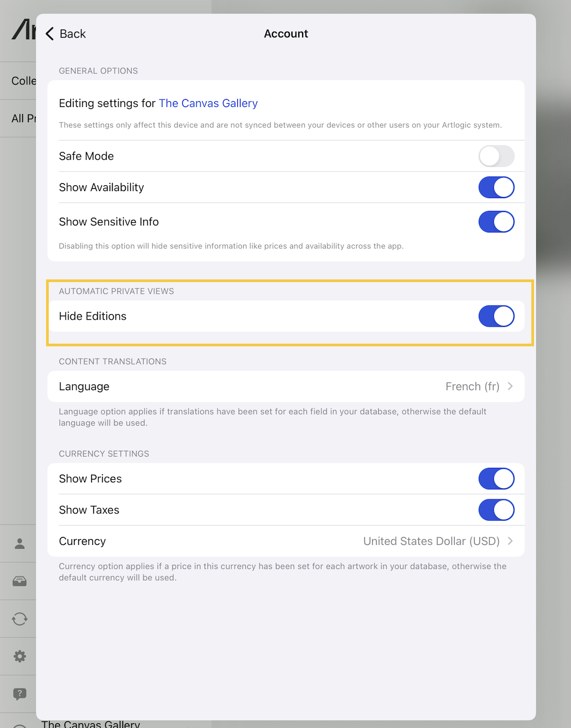
Task: Open the inbox tray icon in sidebar
Action: pos(20,581)
